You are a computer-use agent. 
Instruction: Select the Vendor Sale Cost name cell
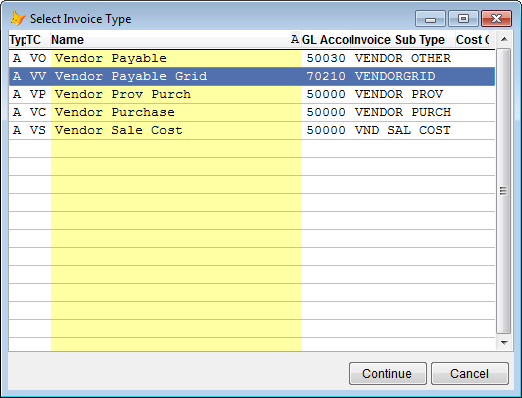pos(176,130)
